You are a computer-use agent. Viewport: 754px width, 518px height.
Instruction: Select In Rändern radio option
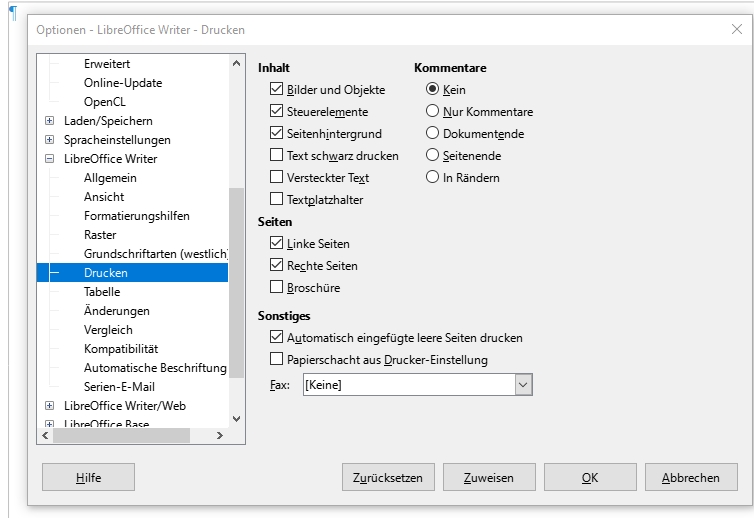pos(432,177)
